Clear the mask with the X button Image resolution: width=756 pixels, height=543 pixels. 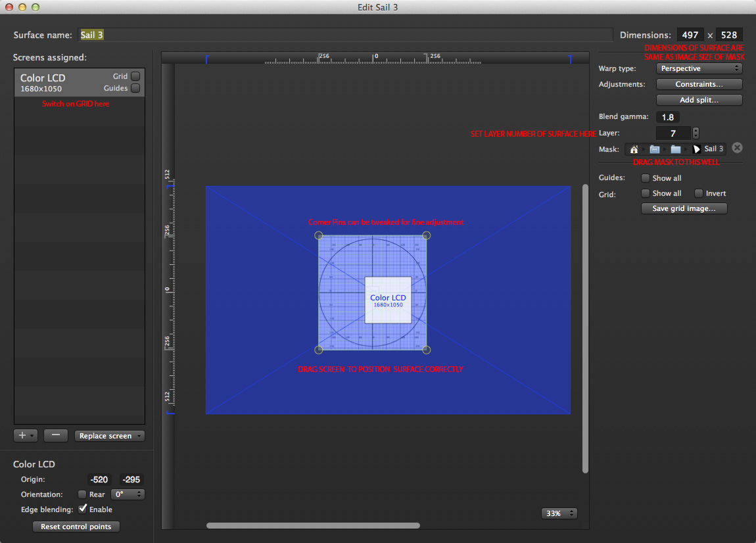point(737,148)
